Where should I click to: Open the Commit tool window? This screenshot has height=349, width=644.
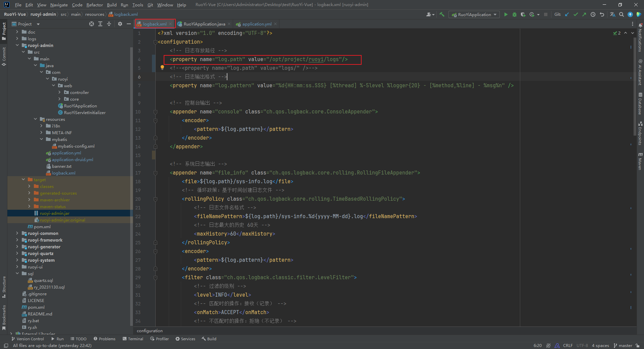4,56
